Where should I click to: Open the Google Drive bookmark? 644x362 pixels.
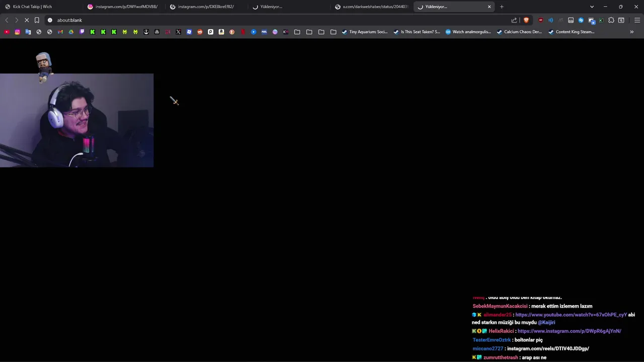(x=71, y=32)
